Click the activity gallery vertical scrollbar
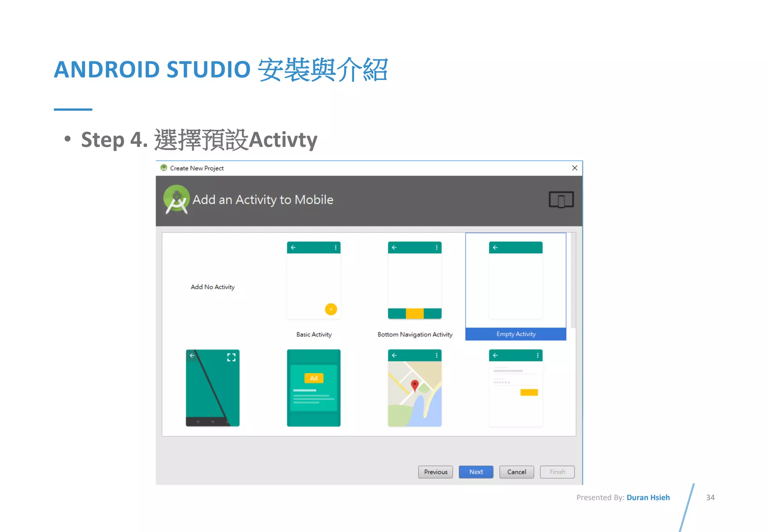The image size is (769, 532). point(573,280)
